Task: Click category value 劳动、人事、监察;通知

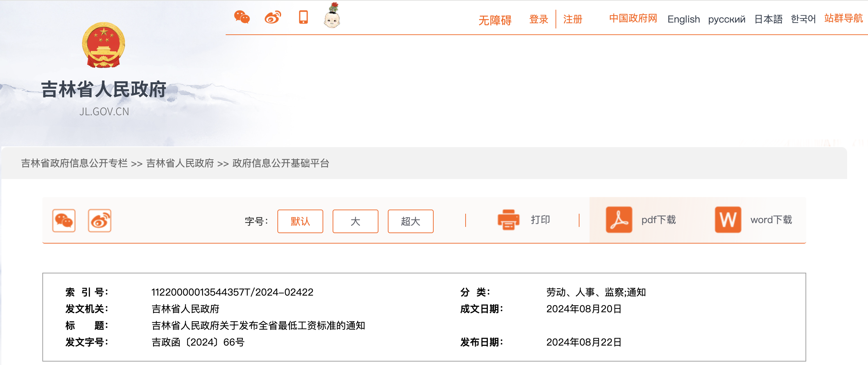Action: click(x=596, y=292)
